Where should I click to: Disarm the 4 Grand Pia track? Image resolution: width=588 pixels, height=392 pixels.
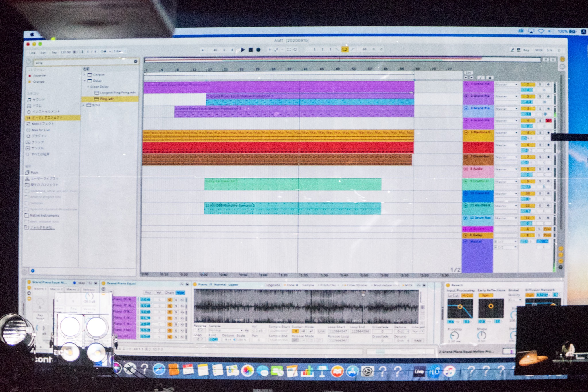548,121
